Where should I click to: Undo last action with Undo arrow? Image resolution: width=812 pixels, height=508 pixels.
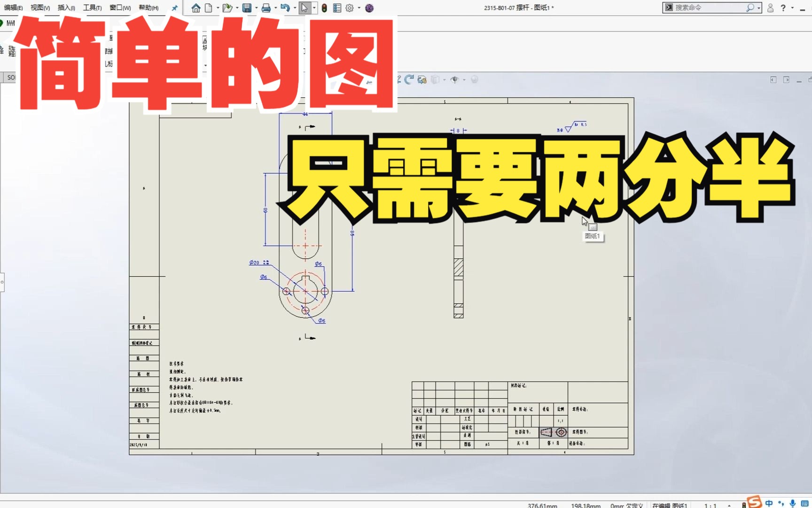[x=285, y=8]
